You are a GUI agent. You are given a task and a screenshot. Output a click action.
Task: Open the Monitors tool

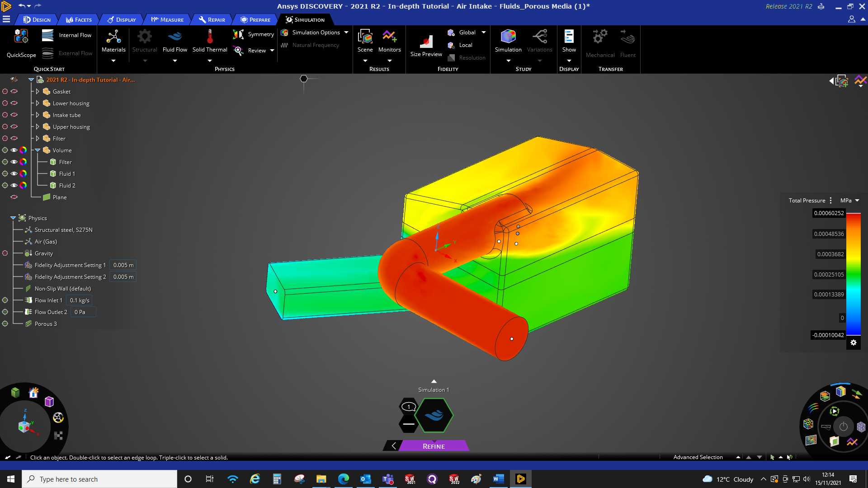coord(389,42)
